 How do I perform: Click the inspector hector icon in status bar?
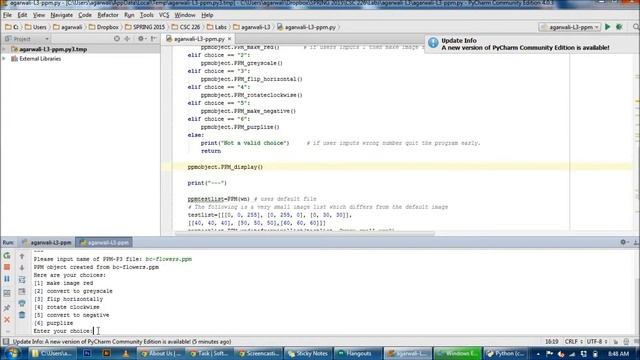click(x=627, y=342)
